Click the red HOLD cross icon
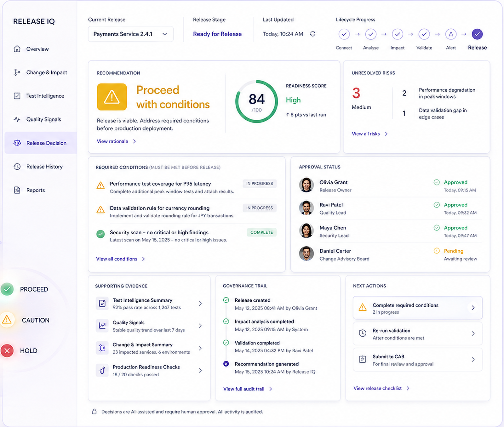Viewport: 504px width, 427px height. pos(7,350)
